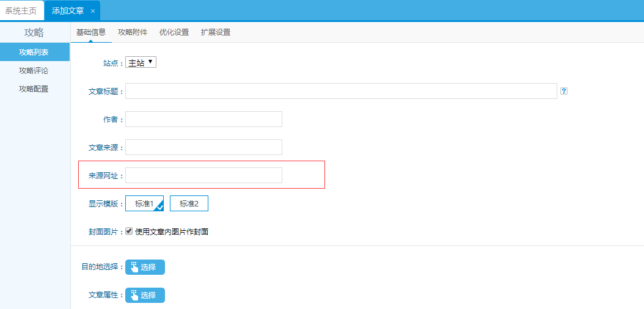Go to 攻略评论 in sidebar
The width and height of the screenshot is (644, 309).
[34, 71]
